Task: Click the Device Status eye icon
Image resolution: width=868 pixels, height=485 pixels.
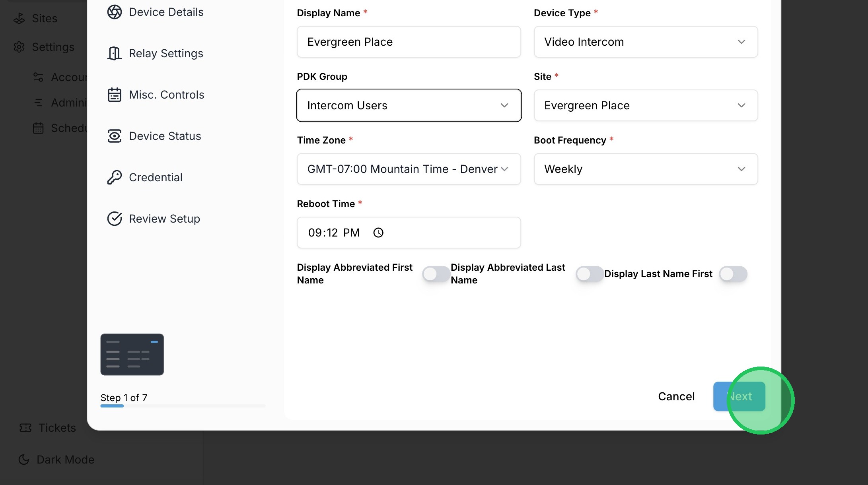Action: (x=115, y=136)
